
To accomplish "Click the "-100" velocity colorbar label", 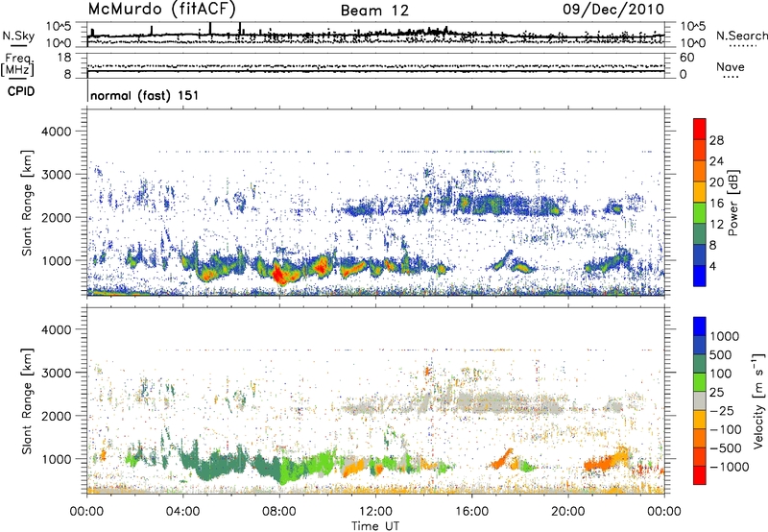I will tap(726, 429).
